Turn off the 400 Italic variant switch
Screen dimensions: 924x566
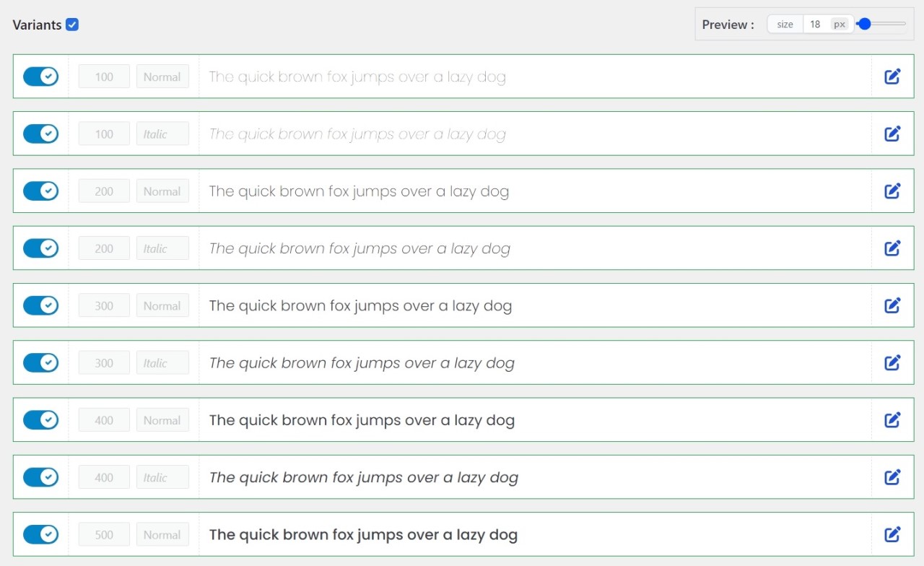(40, 476)
